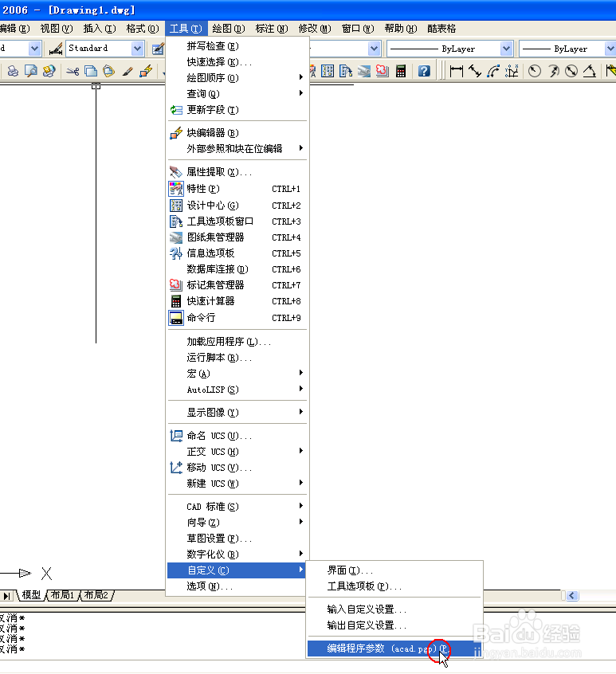Choose 拼写检查 menu entry

pyautogui.click(x=237, y=46)
